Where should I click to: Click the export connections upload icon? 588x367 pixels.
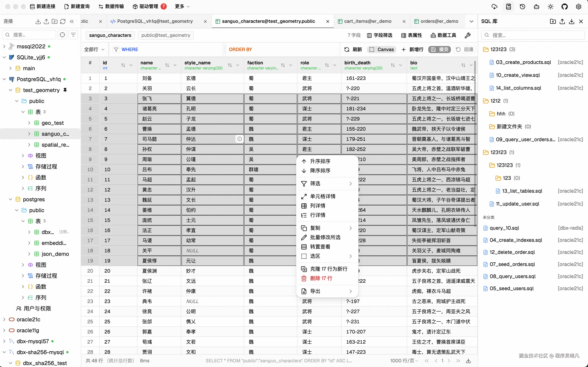click(46, 21)
